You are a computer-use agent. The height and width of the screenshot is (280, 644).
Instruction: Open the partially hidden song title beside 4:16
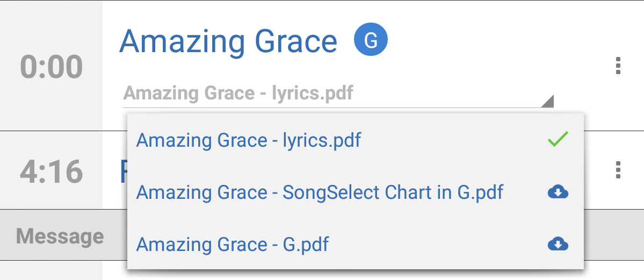122,171
